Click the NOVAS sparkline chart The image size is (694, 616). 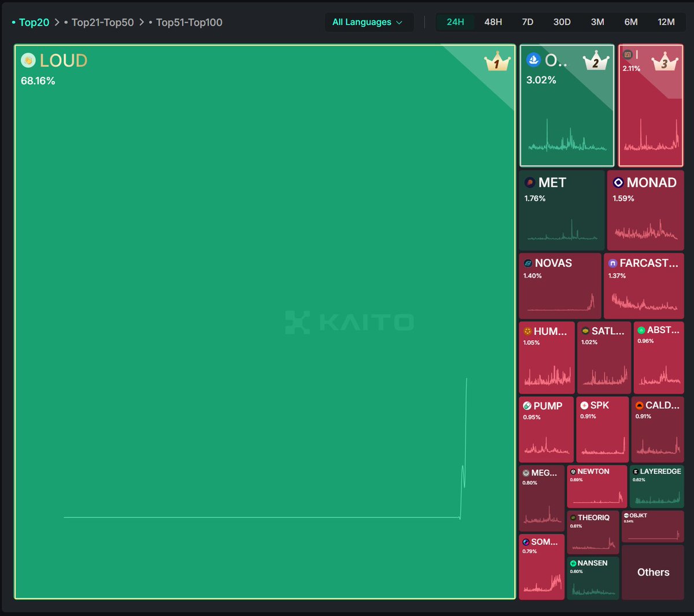(x=561, y=302)
